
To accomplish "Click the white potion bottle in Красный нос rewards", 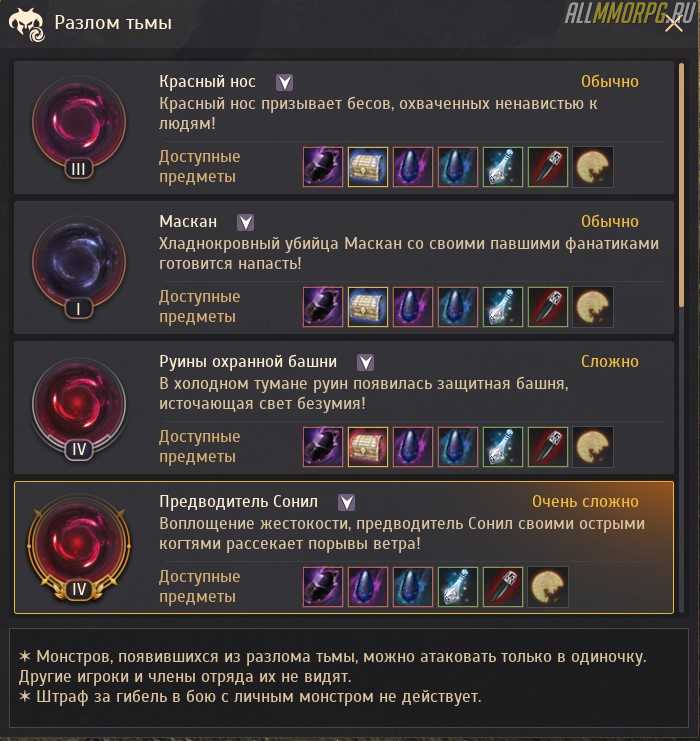I will pos(502,167).
